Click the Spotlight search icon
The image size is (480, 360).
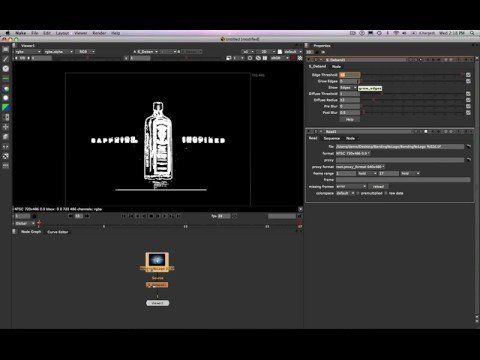pyautogui.click(x=472, y=33)
